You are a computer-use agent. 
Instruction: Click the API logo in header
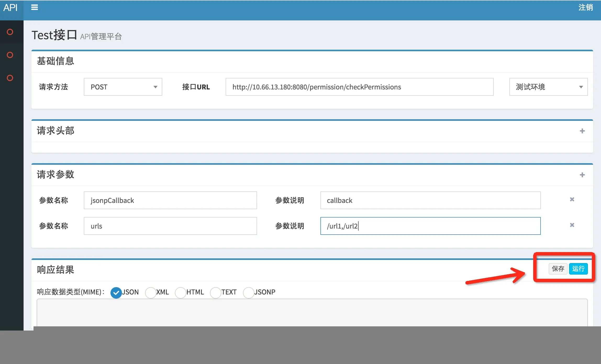[x=10, y=7]
